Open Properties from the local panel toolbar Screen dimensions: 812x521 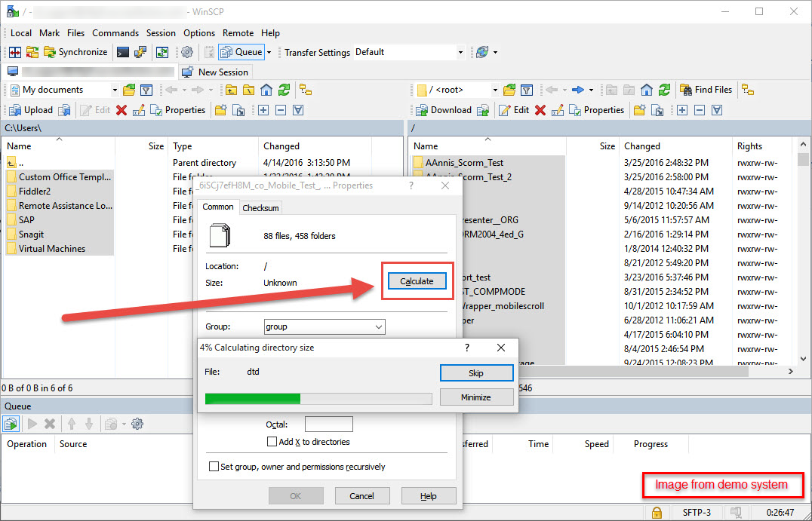(x=177, y=110)
